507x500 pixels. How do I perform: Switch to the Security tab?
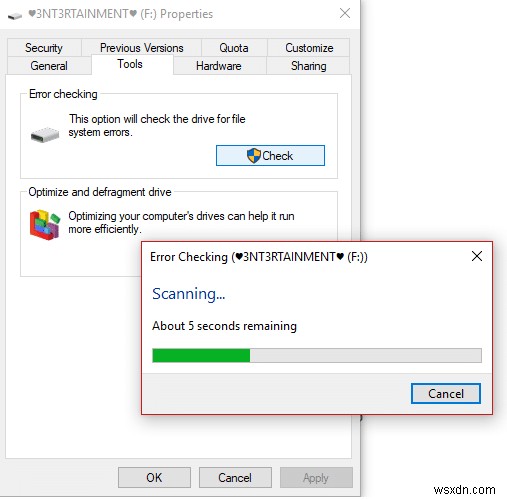tap(44, 48)
